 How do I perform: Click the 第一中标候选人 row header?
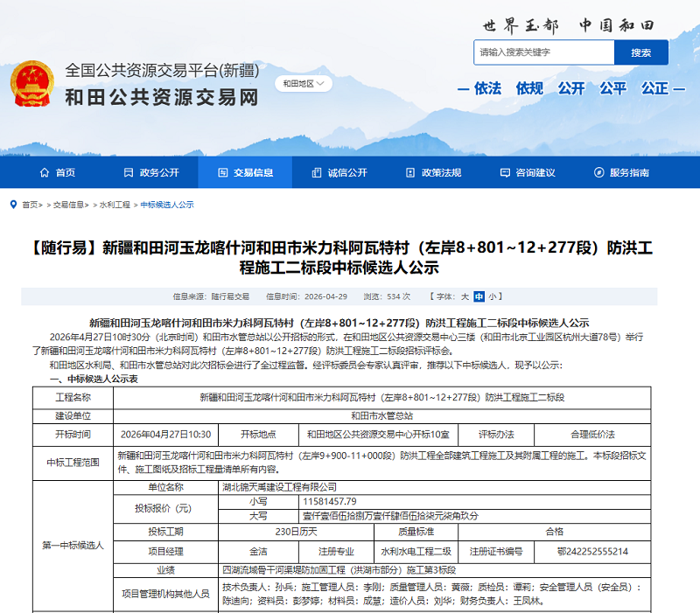[x=73, y=546]
